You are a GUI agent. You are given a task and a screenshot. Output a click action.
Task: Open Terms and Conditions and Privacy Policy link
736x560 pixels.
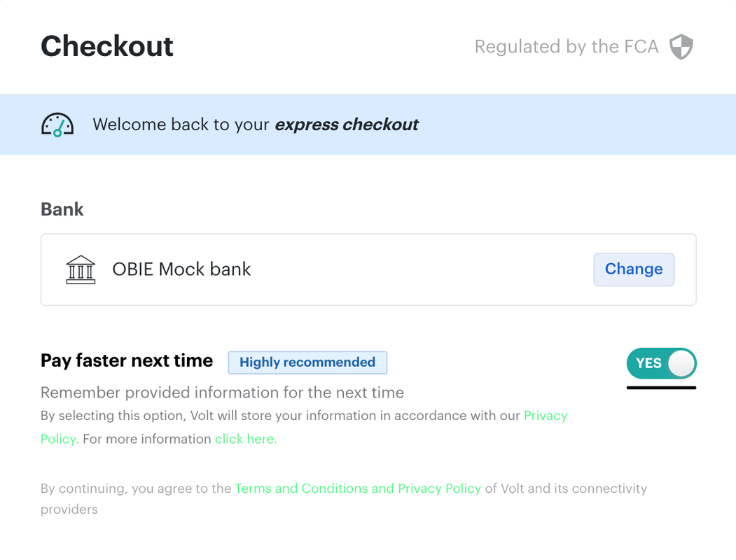tap(358, 489)
